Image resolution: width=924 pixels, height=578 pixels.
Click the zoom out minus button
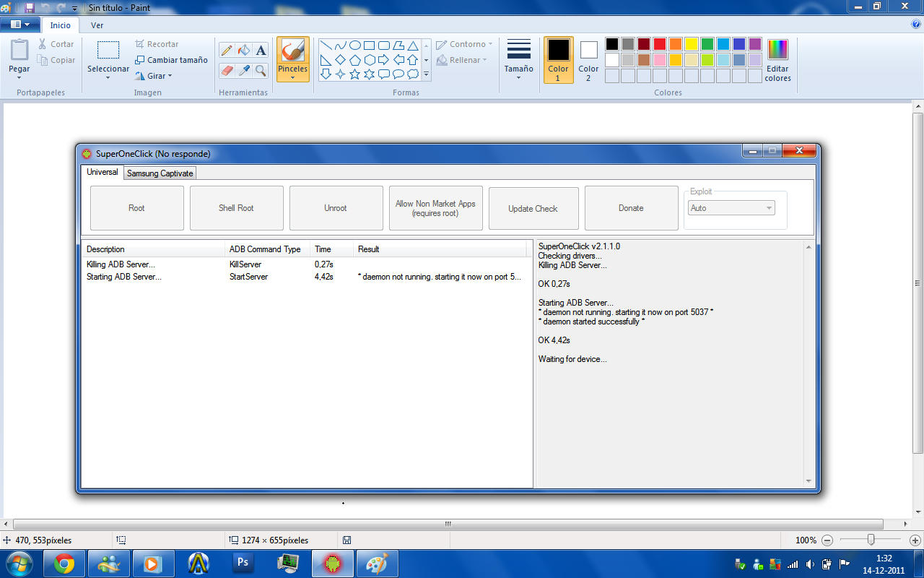pos(827,540)
